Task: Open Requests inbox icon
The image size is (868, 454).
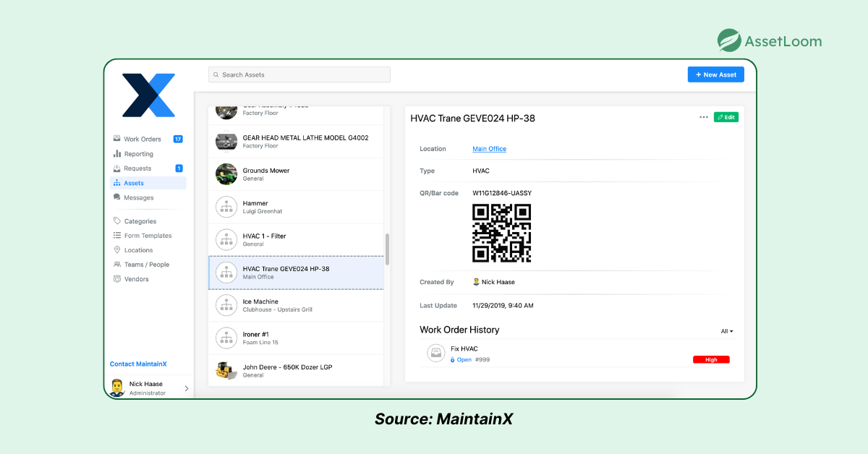Action: (x=117, y=168)
